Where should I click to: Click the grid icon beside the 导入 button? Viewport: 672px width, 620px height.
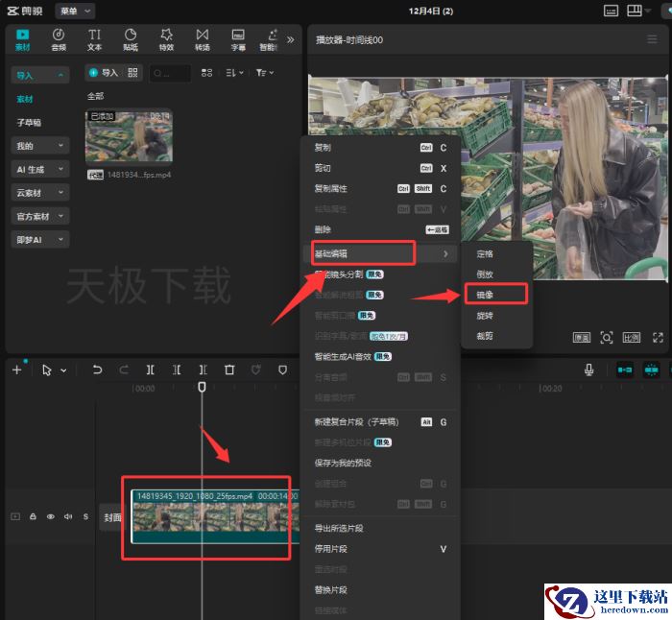coord(132,73)
